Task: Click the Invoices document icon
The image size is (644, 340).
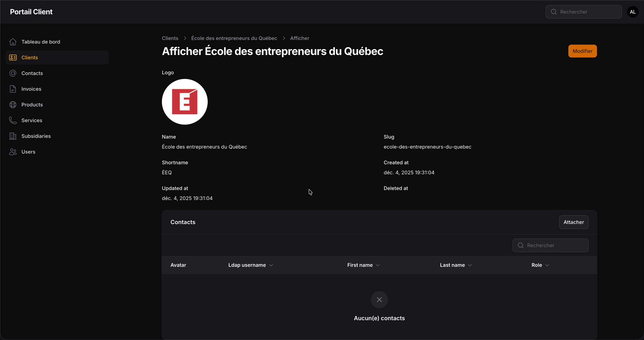Action: (13, 89)
